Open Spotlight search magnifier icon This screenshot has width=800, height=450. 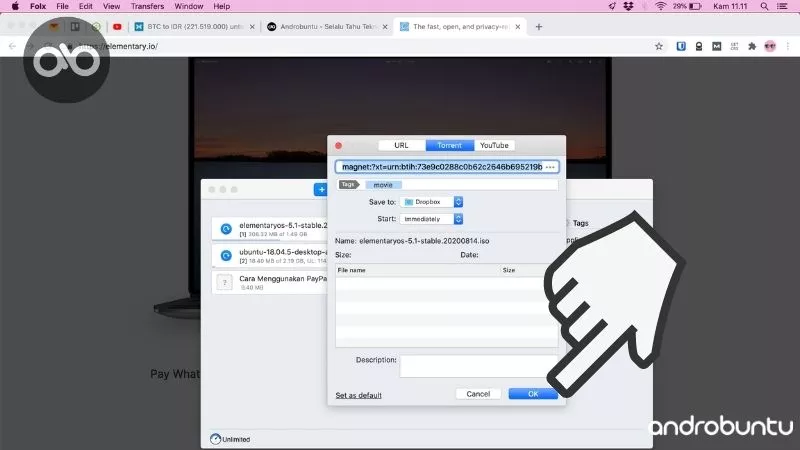pyautogui.click(x=764, y=6)
